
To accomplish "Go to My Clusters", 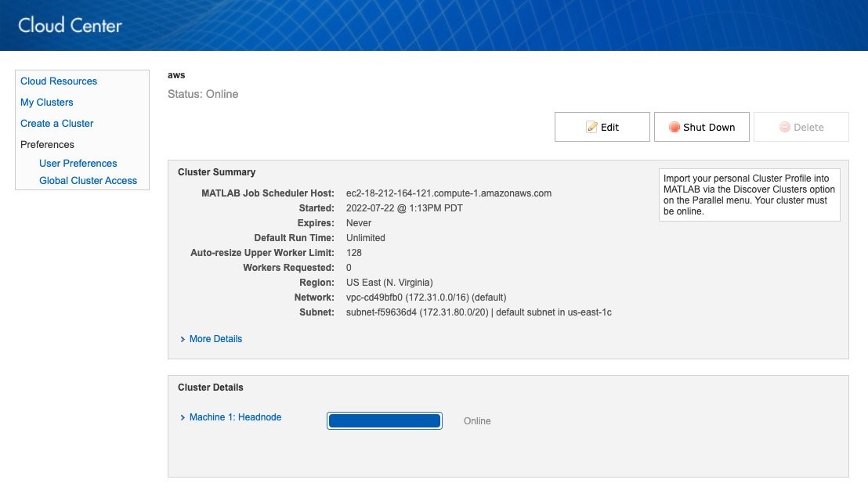I will click(x=46, y=102).
